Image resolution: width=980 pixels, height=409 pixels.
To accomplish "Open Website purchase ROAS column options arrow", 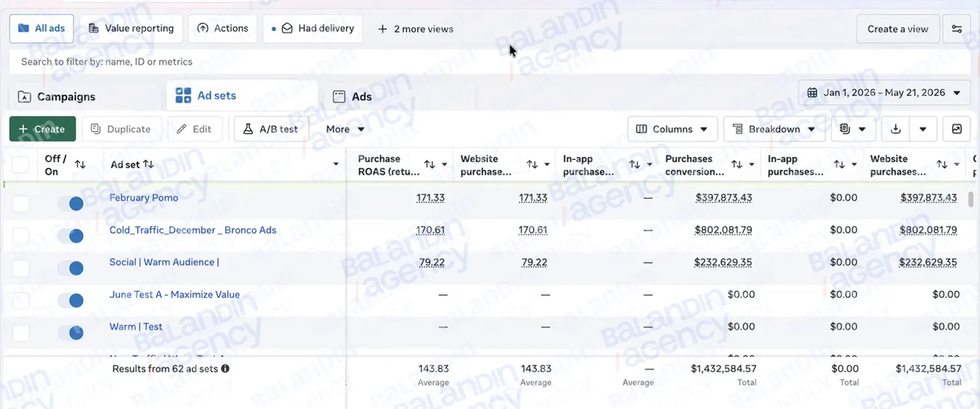I will (x=547, y=164).
